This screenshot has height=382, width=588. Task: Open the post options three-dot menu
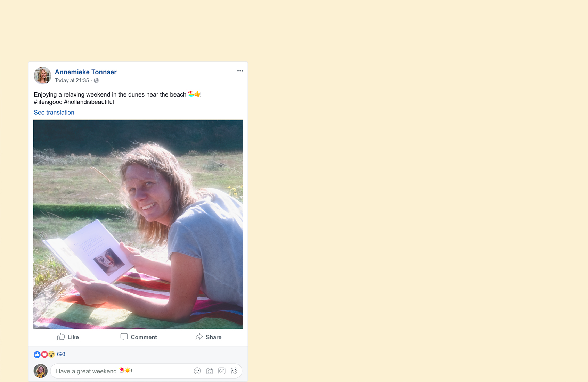tap(240, 71)
